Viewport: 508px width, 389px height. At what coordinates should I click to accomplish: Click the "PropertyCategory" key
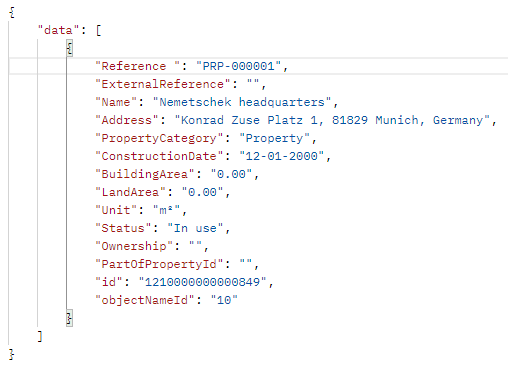(x=159, y=138)
